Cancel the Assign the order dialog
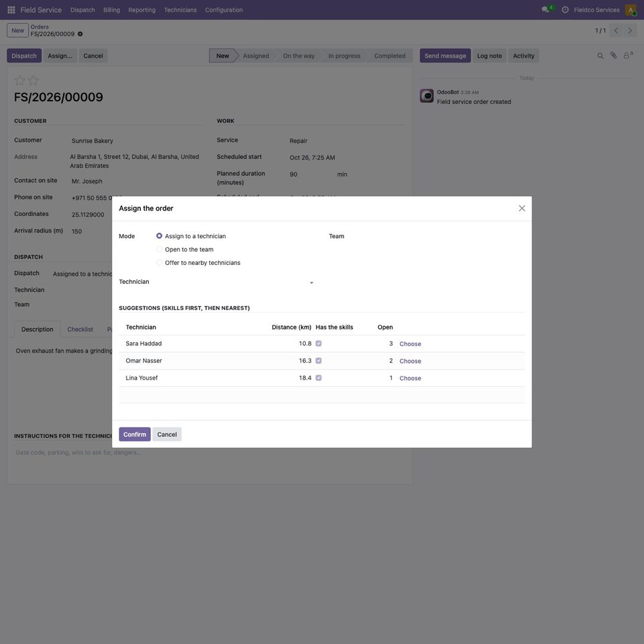This screenshot has width=644, height=644. pyautogui.click(x=167, y=434)
